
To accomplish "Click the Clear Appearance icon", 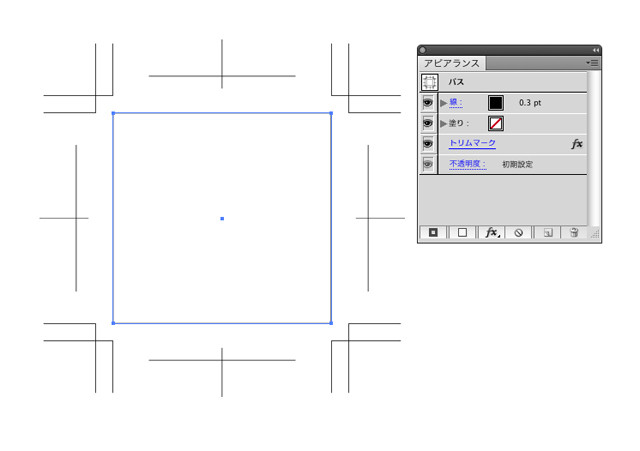I will [x=518, y=233].
